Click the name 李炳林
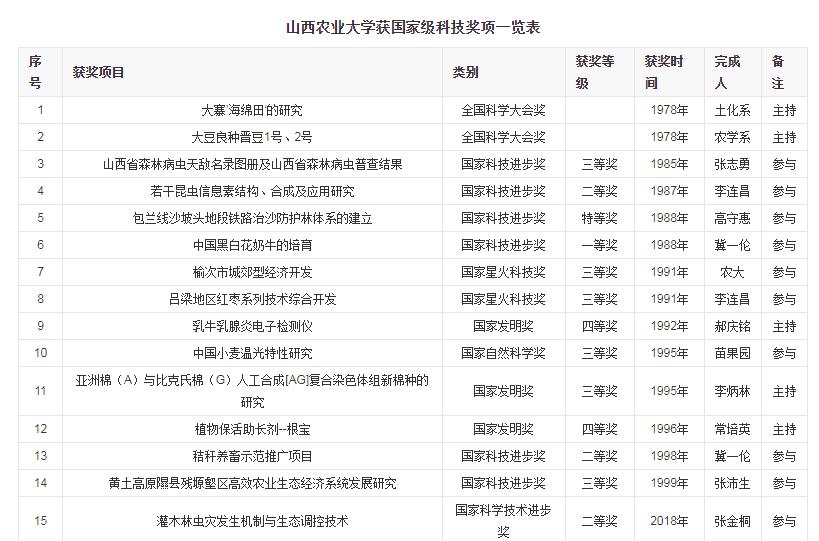819x541 pixels. [732, 391]
